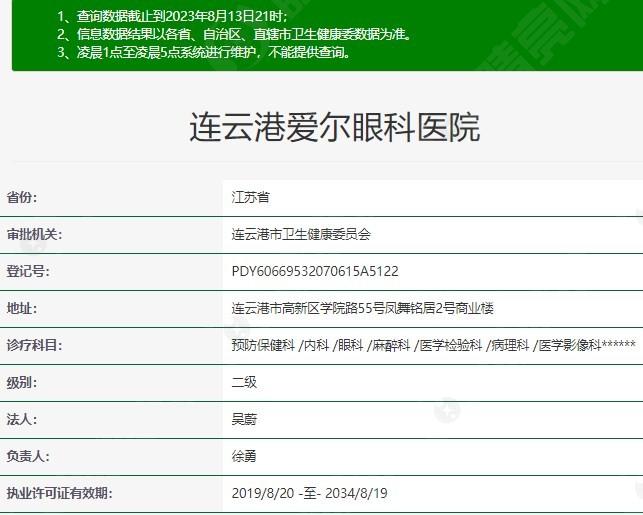Screen dimensions: 643x515
Task: Select registration number PDY60669532070615A5122
Action: coord(315,271)
